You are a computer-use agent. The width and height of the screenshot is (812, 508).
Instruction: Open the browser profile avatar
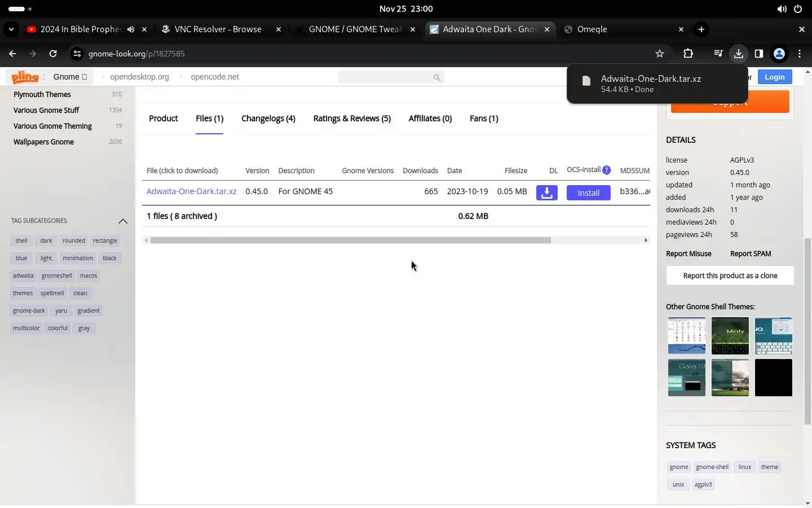pyautogui.click(x=779, y=54)
